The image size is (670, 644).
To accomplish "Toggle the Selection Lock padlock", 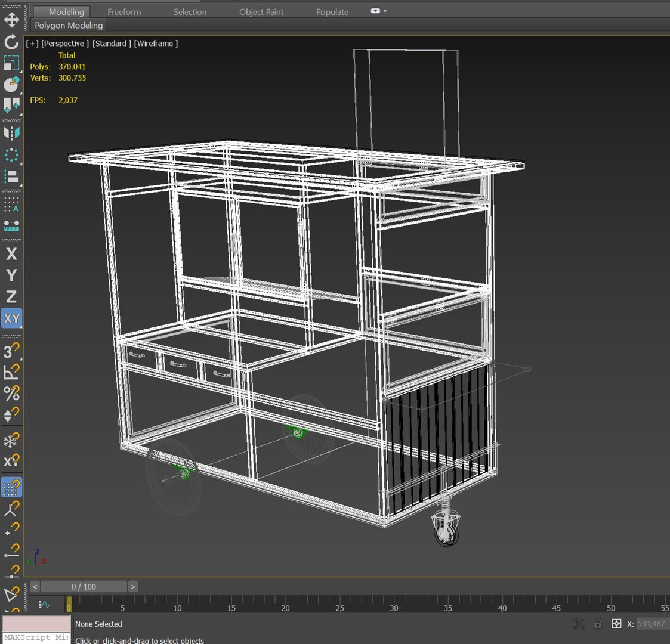I will [x=598, y=624].
